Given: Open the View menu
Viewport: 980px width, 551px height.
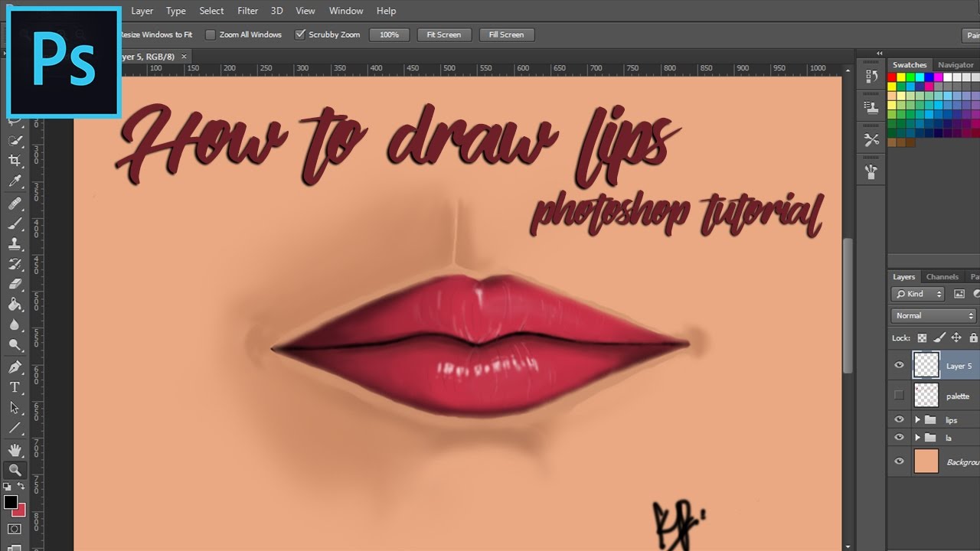Looking at the screenshot, I should (305, 11).
